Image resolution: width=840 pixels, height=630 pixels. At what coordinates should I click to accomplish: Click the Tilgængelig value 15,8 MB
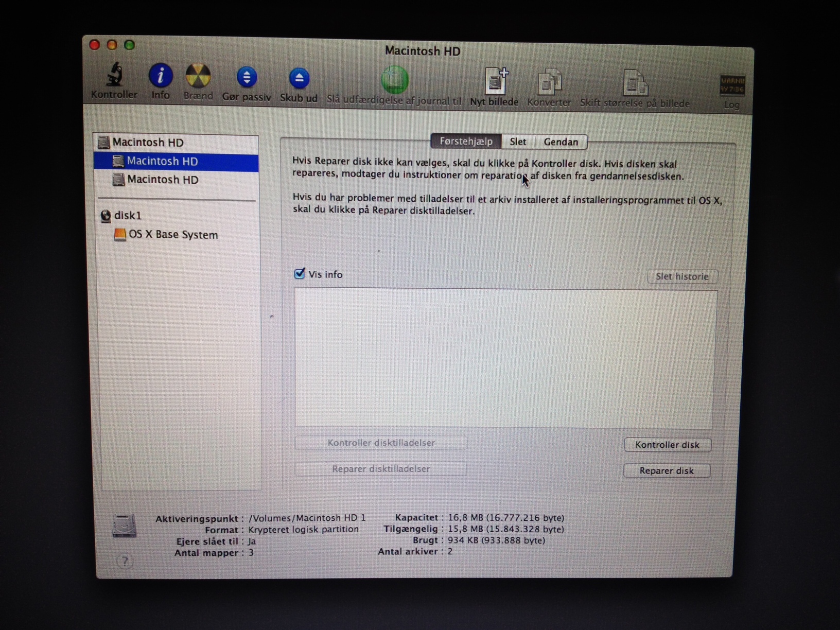click(x=506, y=529)
